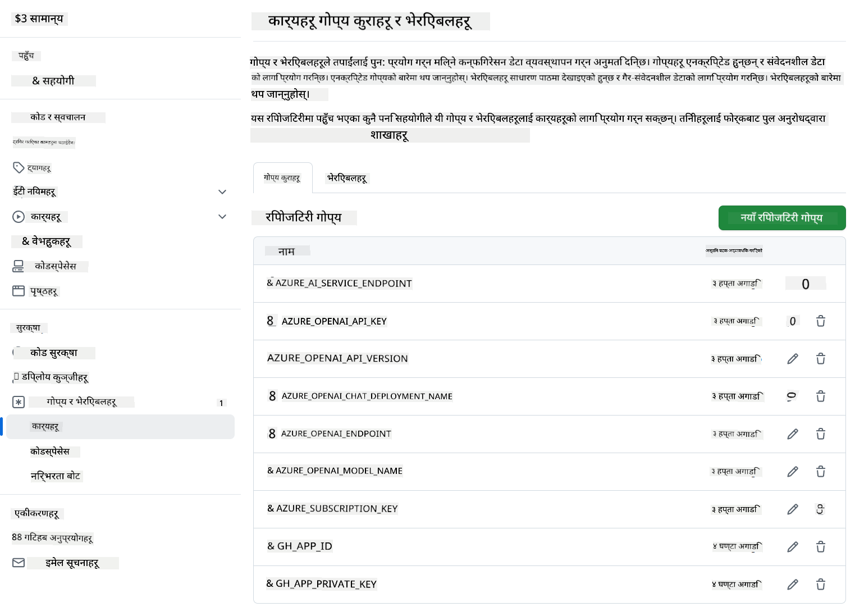Edit the AZURE_OPENAI_API_KEY secret
Viewport: 855px width, 616px height.
(793, 321)
